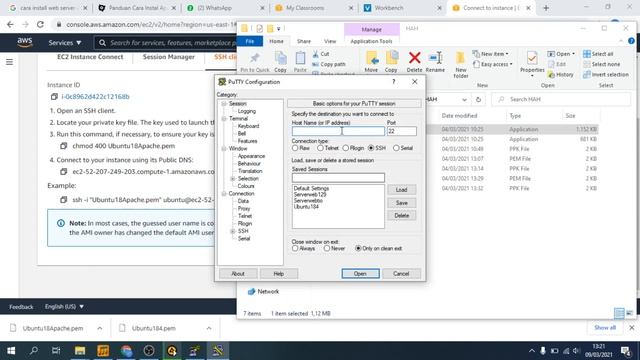640x360 pixels.
Task: Open instance link i-0c8962d422c12168b
Action: pos(95,97)
